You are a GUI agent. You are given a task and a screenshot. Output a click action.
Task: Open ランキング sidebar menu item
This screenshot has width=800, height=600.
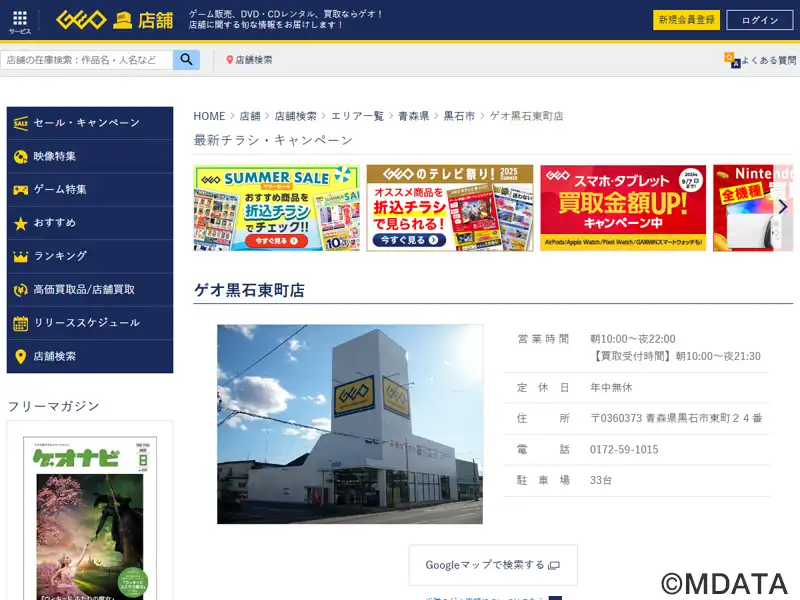point(90,256)
